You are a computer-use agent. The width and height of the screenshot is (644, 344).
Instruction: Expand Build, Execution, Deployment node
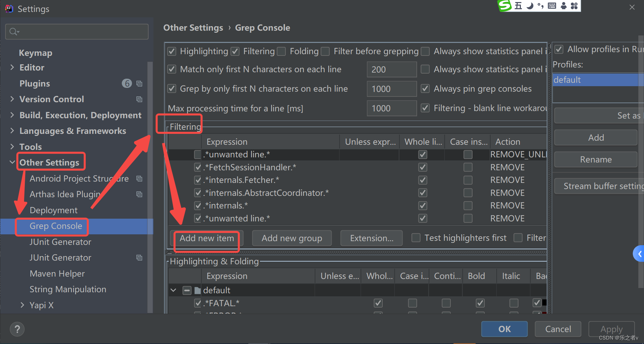pyautogui.click(x=12, y=115)
